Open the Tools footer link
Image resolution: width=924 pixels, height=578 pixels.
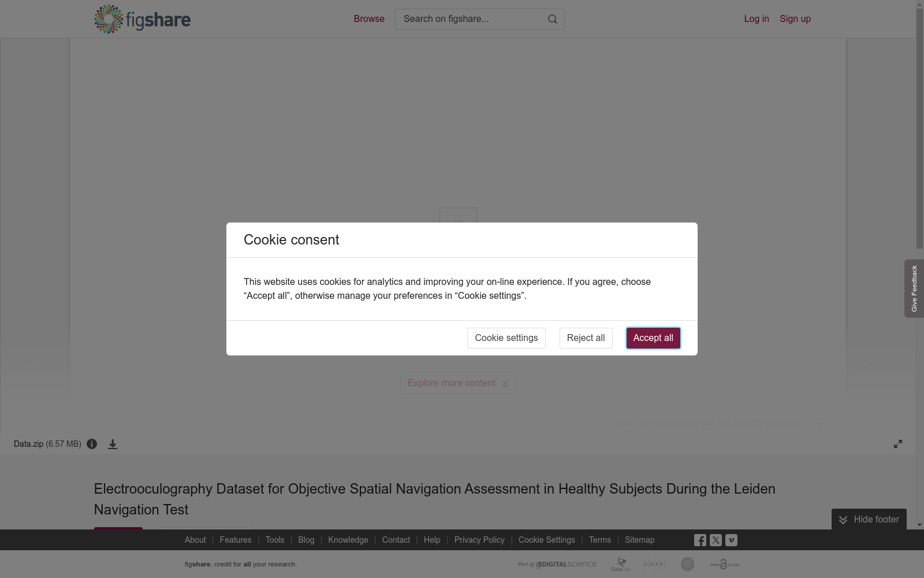275,540
